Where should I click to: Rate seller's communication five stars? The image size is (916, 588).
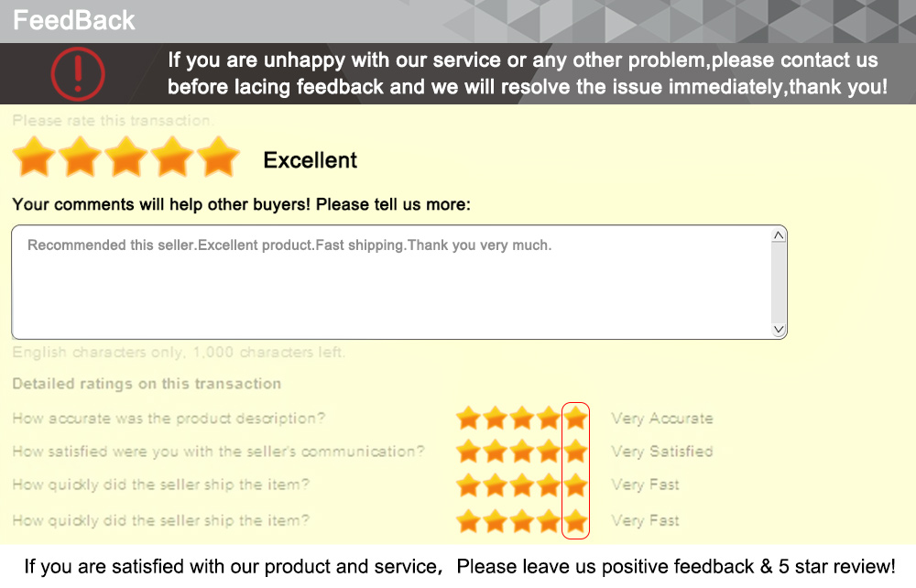coord(575,452)
